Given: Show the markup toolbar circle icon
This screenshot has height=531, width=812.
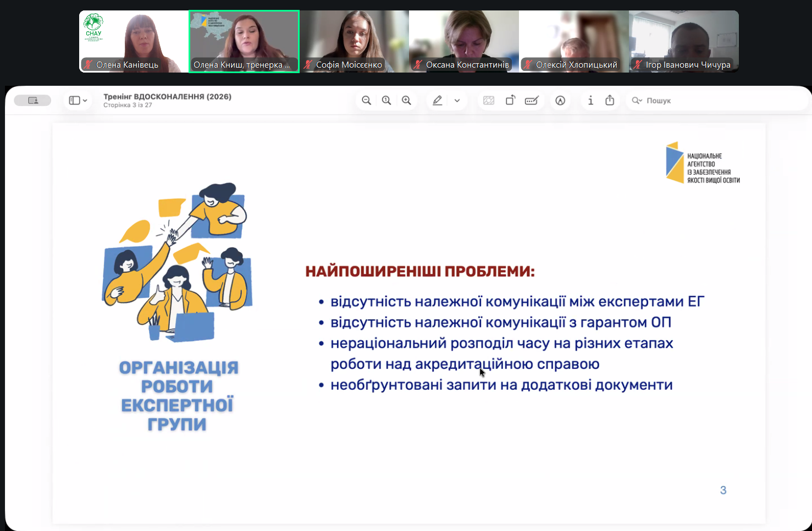Looking at the screenshot, I should point(560,101).
